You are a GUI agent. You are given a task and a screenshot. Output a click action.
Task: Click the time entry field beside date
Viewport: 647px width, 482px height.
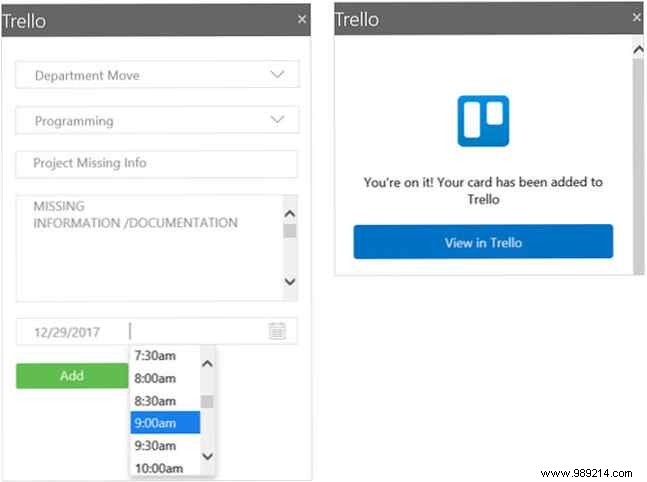(x=196, y=331)
